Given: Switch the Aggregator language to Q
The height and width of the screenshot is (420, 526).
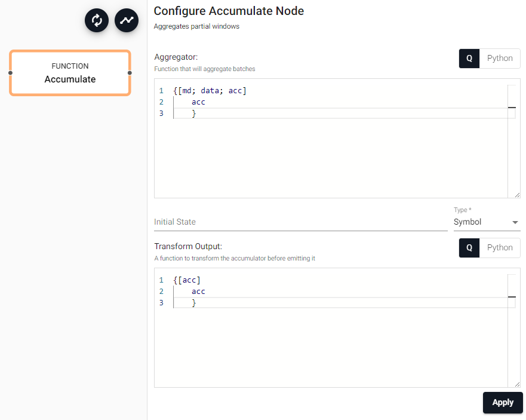Looking at the screenshot, I should pyautogui.click(x=469, y=59).
